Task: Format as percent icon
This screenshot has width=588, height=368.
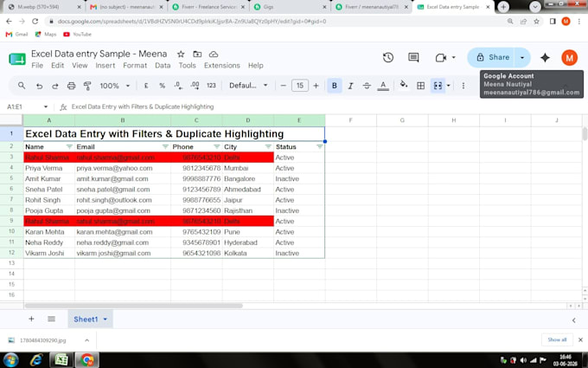Action: point(162,86)
